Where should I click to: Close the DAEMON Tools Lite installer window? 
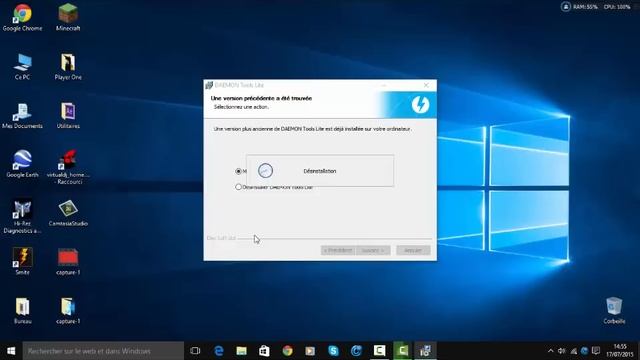pyautogui.click(x=426, y=85)
